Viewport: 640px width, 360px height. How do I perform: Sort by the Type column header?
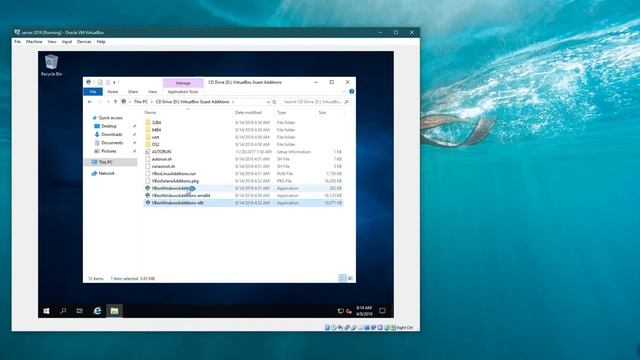point(281,112)
